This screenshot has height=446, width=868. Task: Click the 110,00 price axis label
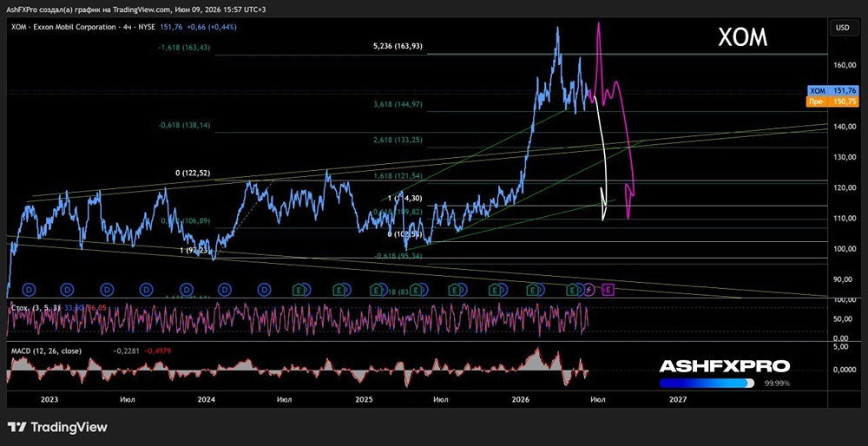coord(846,219)
